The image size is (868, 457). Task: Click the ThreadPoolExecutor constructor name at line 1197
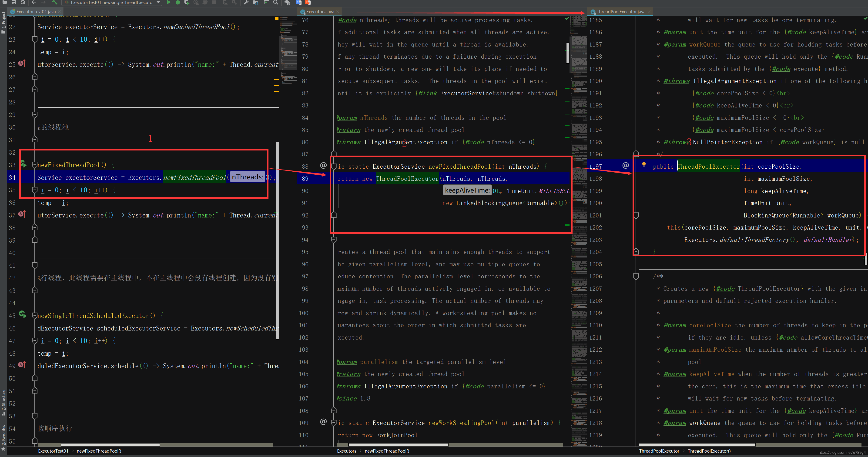tap(709, 166)
